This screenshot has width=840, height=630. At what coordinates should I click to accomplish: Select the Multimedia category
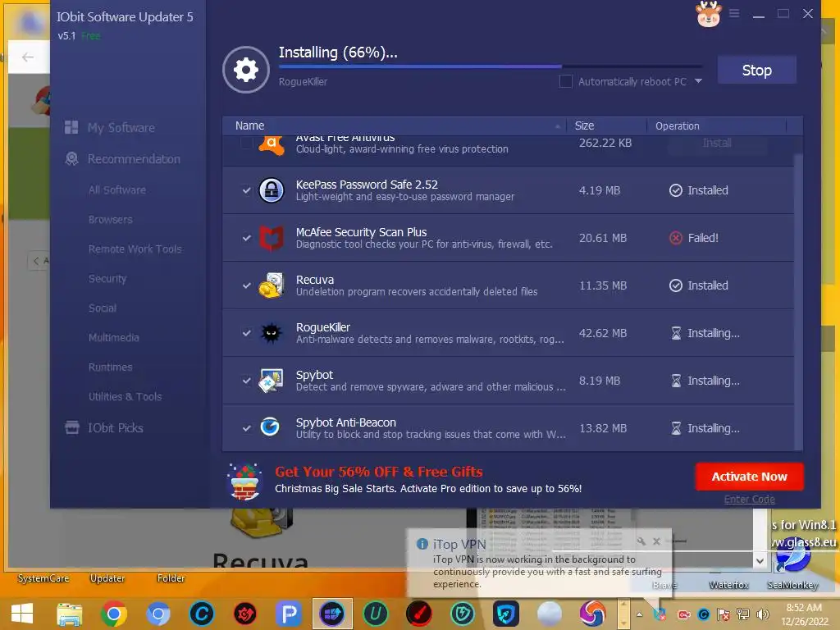[x=113, y=337]
